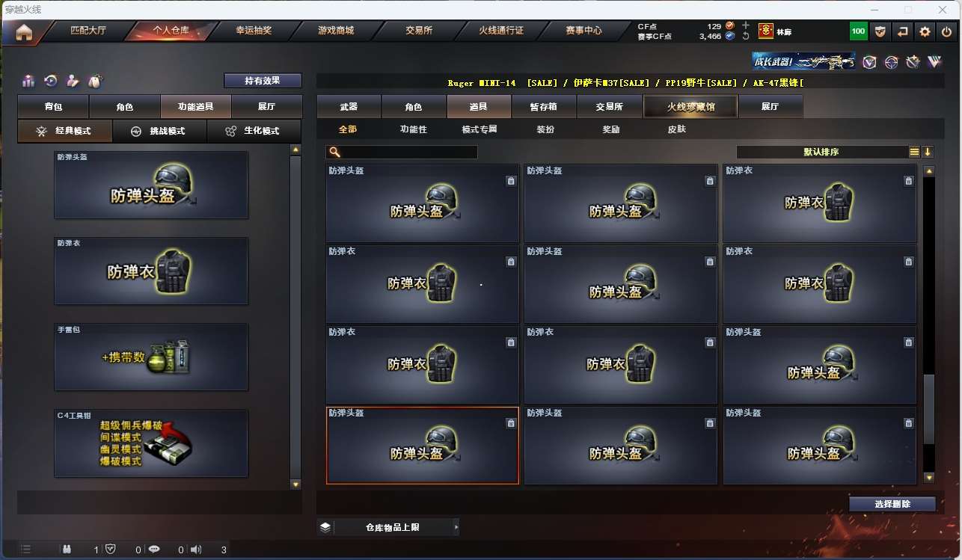Click the 选择删除 button
The image size is (962, 560).
892,504
